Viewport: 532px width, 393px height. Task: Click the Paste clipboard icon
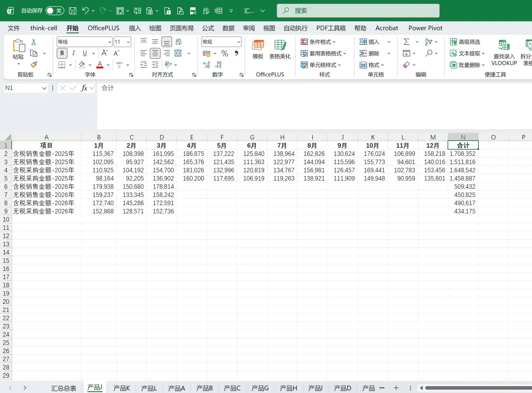click(18, 46)
